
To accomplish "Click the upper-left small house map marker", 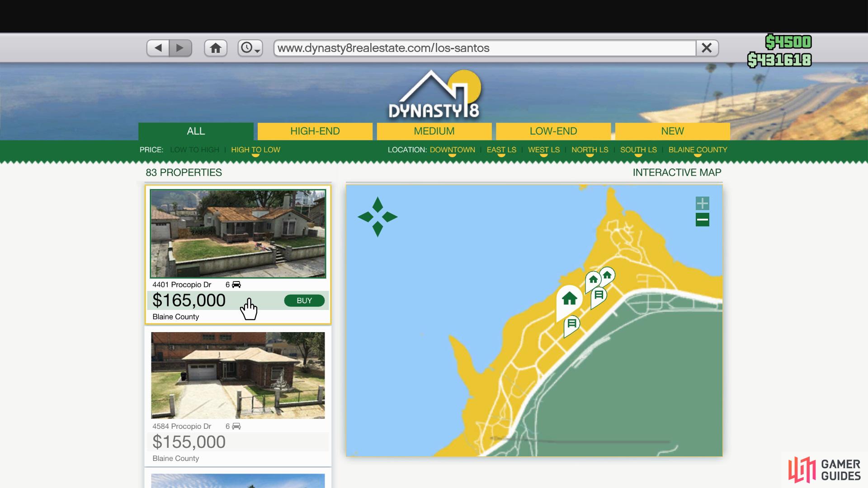I will coord(592,281).
